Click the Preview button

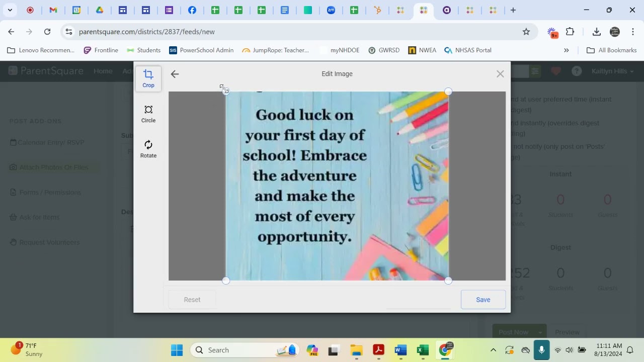(567, 332)
